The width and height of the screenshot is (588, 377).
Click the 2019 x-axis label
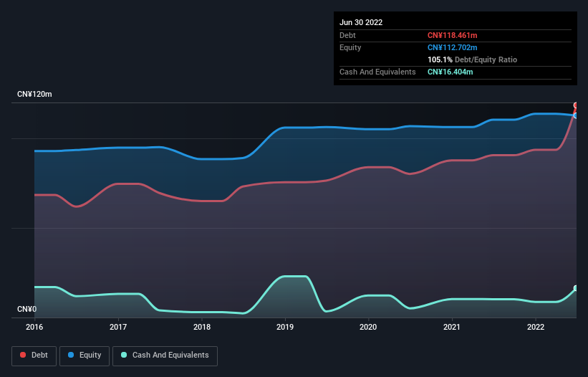(285, 327)
